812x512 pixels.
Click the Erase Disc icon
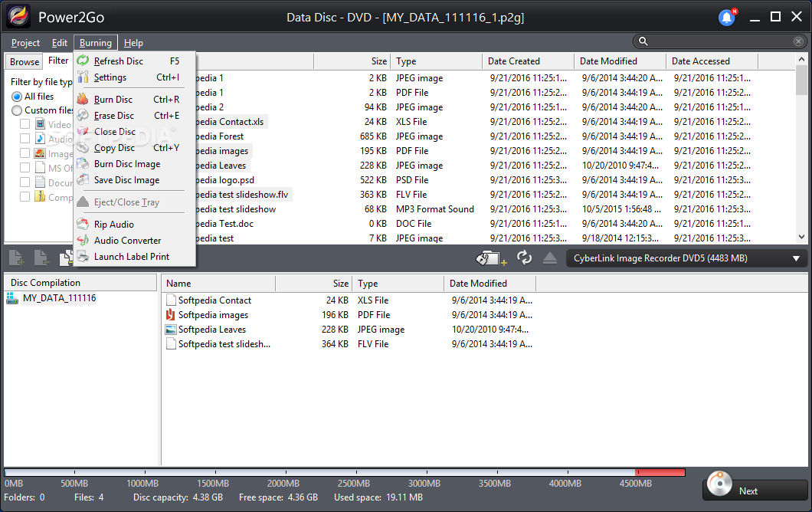(x=83, y=115)
